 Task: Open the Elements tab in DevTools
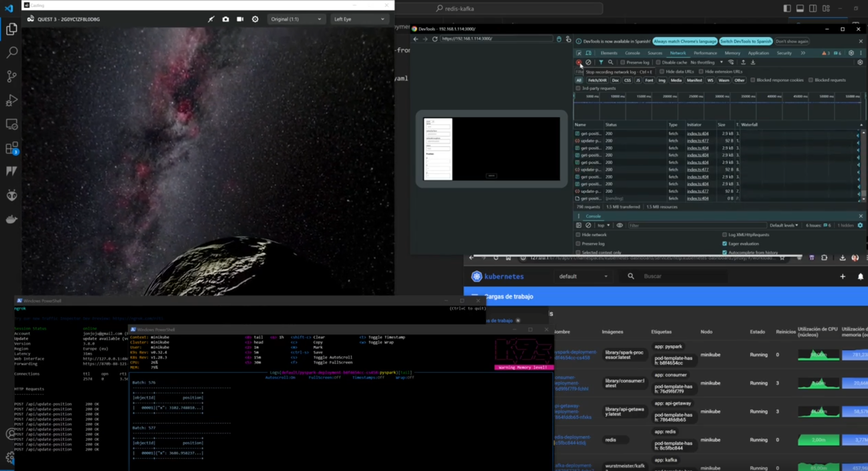[609, 53]
